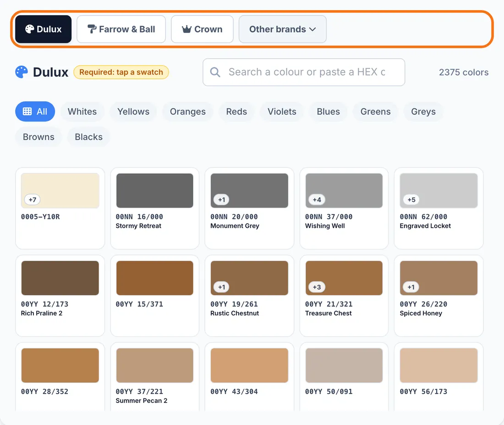Select the Spiced Honey swatch
This screenshot has width=504, height=425.
point(439,278)
